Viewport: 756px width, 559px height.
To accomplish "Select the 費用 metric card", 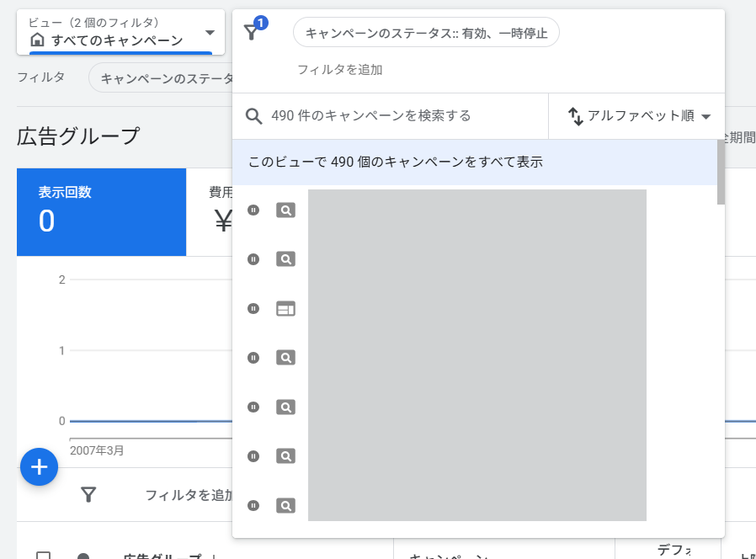I will (210, 212).
